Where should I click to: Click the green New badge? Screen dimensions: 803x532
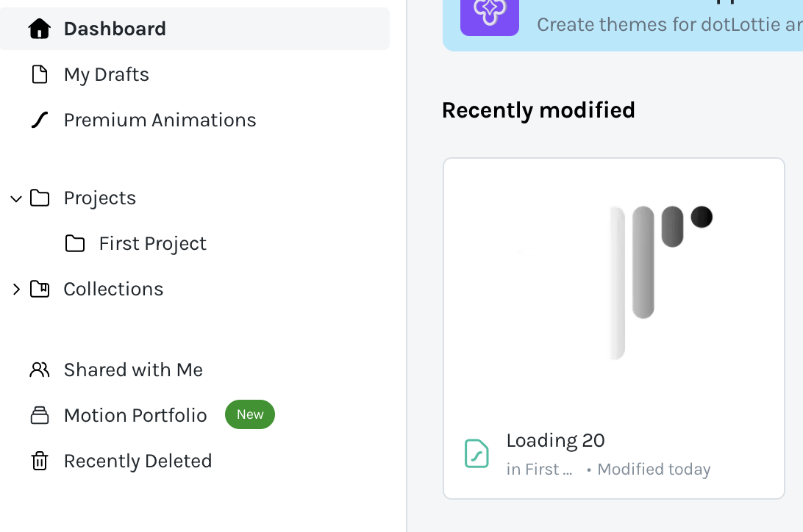[x=250, y=414]
